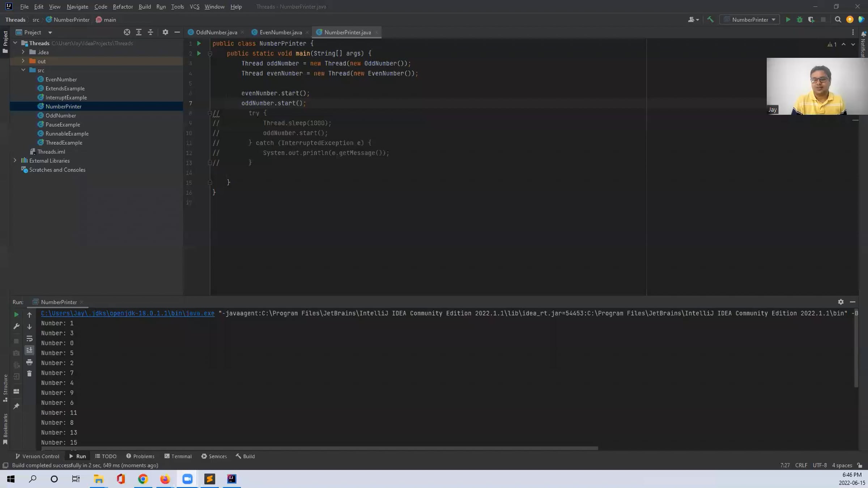Screen dimensions: 868x488
Task: Open the java.exe path link in console
Action: point(127,313)
